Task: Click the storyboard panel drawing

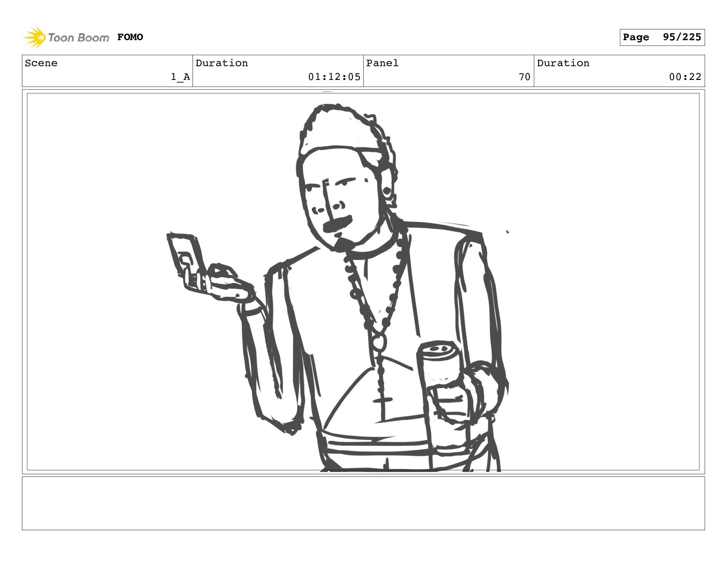Action: (x=363, y=282)
